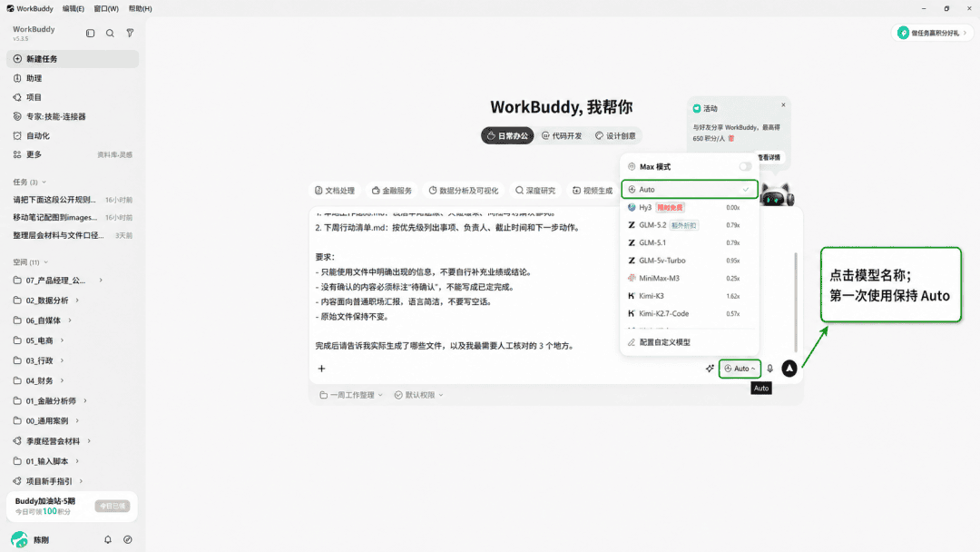The image size is (980, 552).
Task: Select the Kimi-K3 model
Action: pyautogui.click(x=690, y=296)
